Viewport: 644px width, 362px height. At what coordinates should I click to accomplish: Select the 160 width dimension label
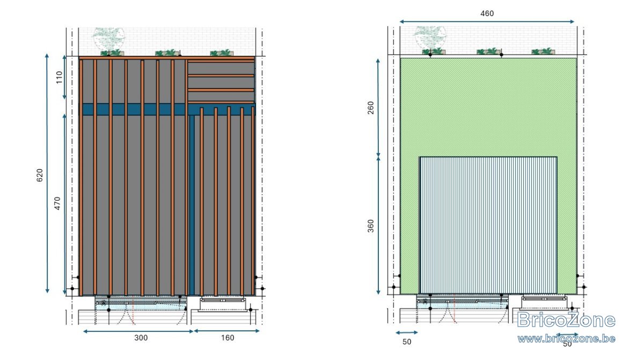pyautogui.click(x=227, y=338)
